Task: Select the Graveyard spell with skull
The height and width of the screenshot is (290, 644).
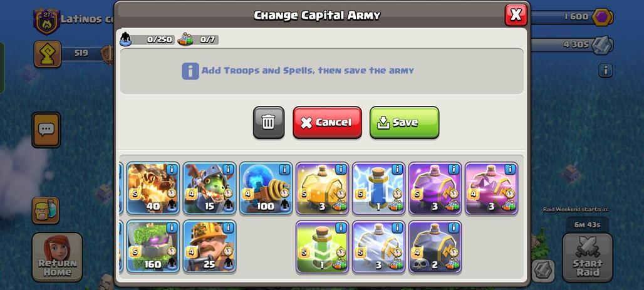Action: pyautogui.click(x=435, y=246)
